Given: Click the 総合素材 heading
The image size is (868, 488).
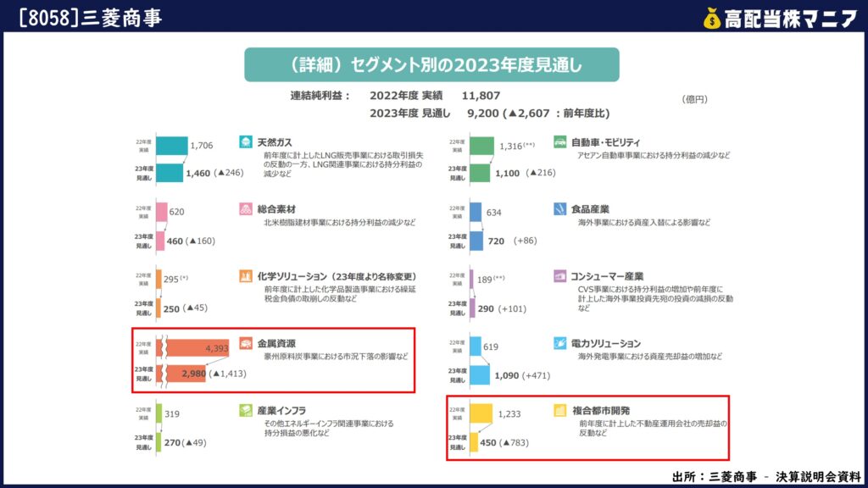Looking at the screenshot, I should pyautogui.click(x=276, y=209).
